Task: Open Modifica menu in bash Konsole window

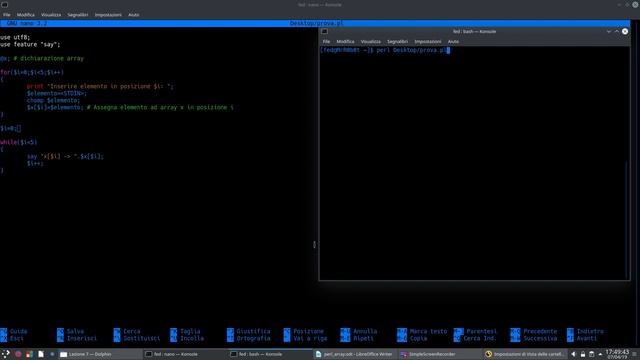Action: [345, 42]
